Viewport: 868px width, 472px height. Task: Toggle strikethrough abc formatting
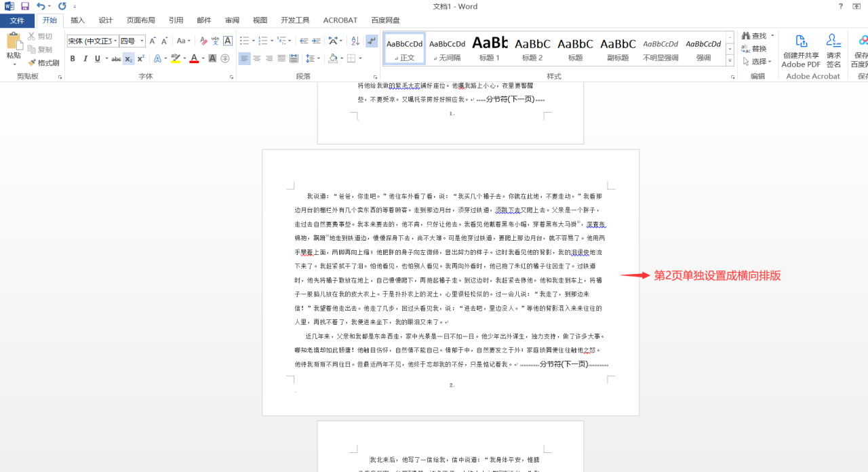pyautogui.click(x=116, y=58)
